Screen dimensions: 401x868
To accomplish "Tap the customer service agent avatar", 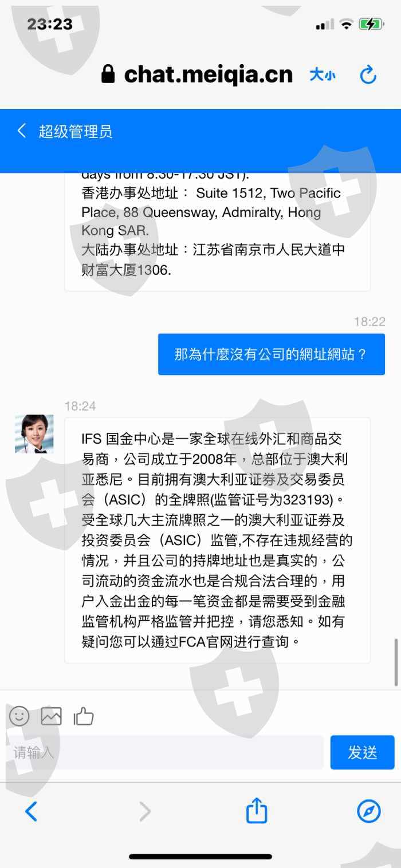I will click(x=34, y=434).
